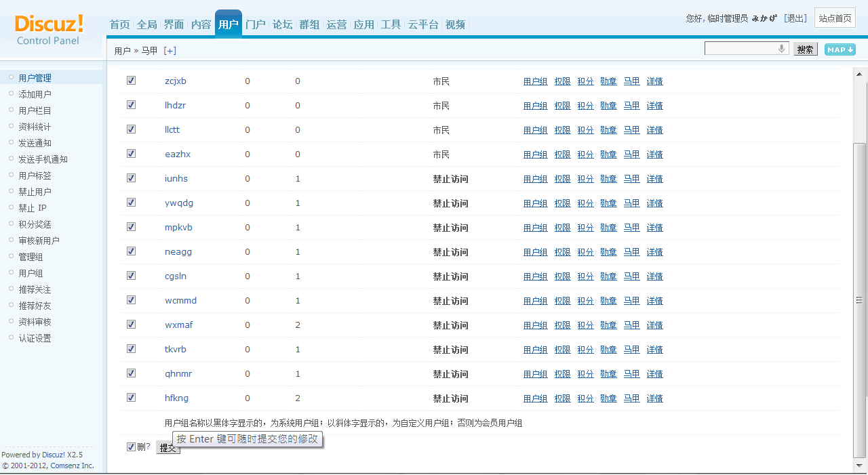Open the 用户组 link for lhdzr
Screen dimensions: 868x475
(x=536, y=106)
